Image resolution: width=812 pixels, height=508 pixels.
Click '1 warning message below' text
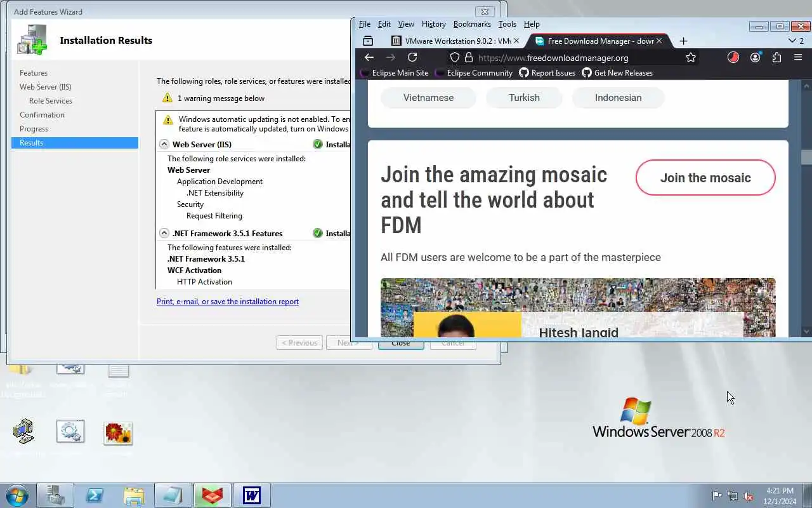click(x=221, y=98)
